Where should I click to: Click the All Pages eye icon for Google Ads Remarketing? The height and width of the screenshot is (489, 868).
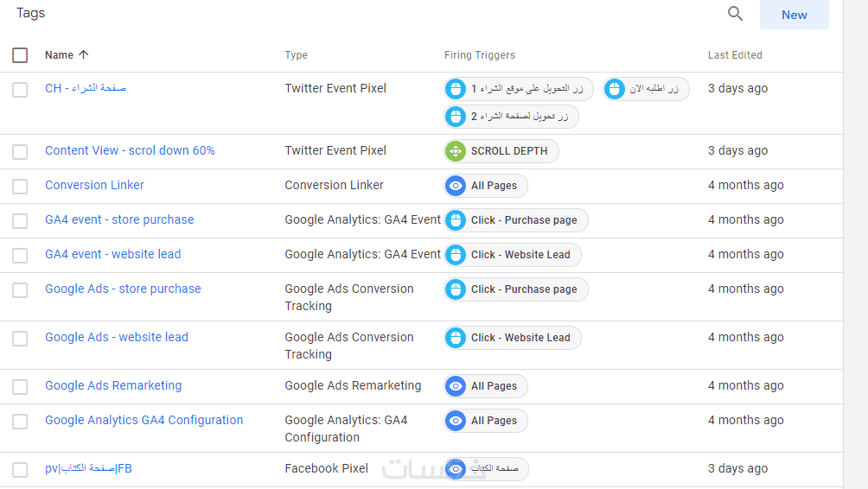pos(456,386)
